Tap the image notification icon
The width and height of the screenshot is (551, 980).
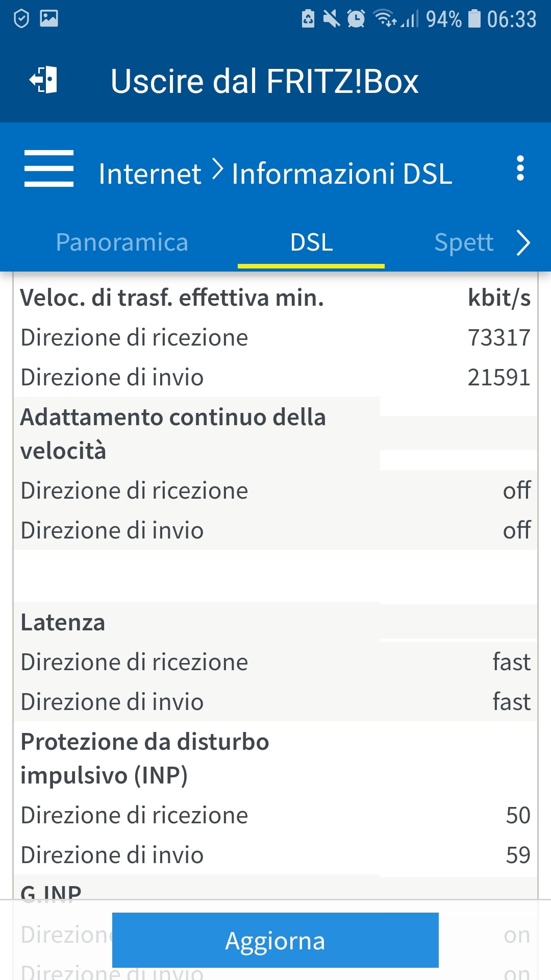click(49, 18)
